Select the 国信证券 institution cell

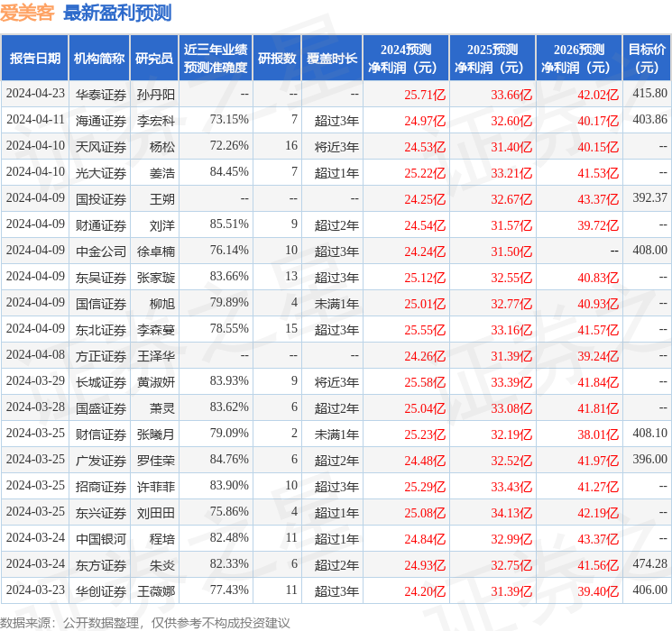tap(101, 304)
